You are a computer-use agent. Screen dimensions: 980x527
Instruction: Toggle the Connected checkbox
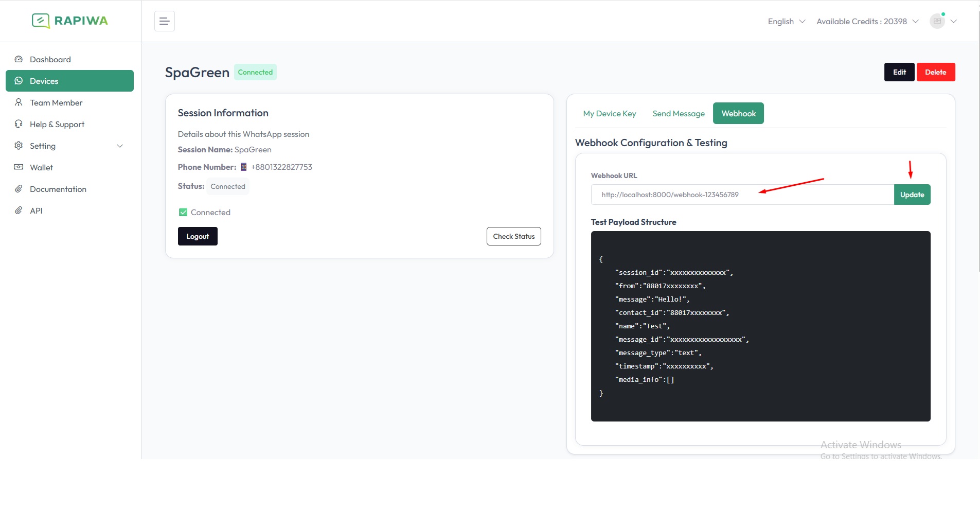point(183,212)
